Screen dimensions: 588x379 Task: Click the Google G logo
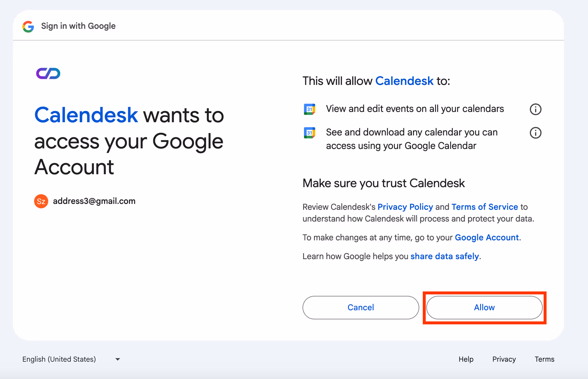pos(28,26)
